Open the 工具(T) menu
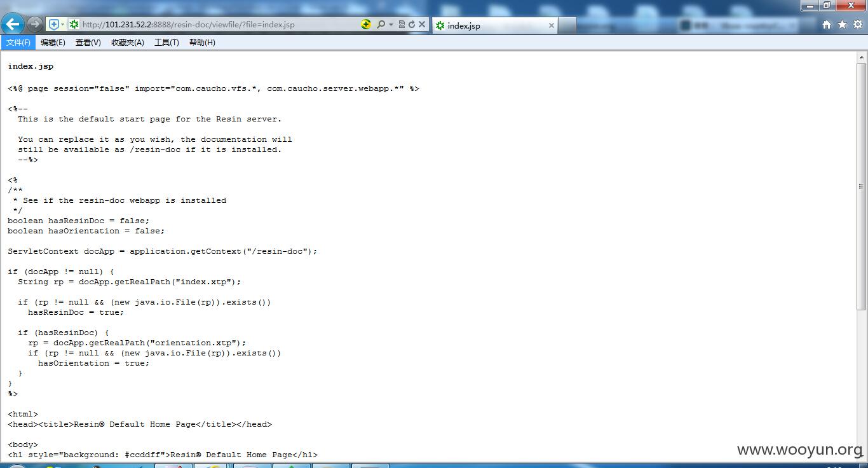This screenshot has width=868, height=468. pyautogui.click(x=166, y=43)
